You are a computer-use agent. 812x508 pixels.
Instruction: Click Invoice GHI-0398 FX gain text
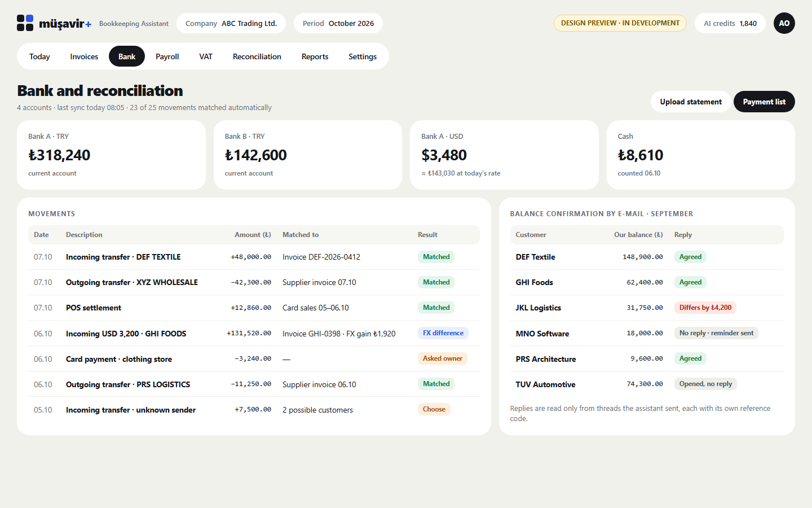point(339,334)
